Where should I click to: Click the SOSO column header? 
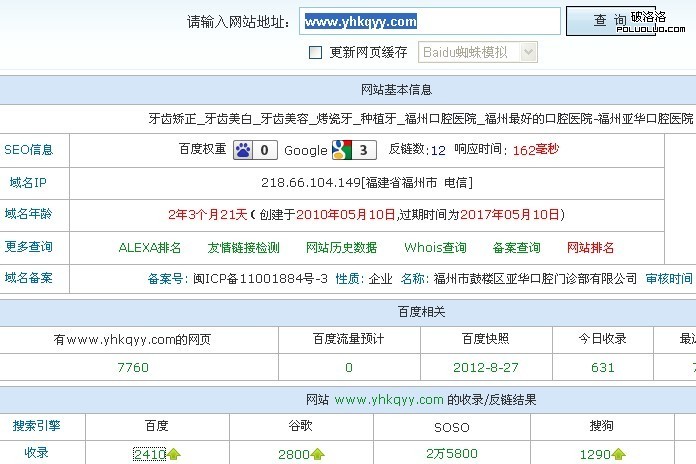(x=451, y=427)
